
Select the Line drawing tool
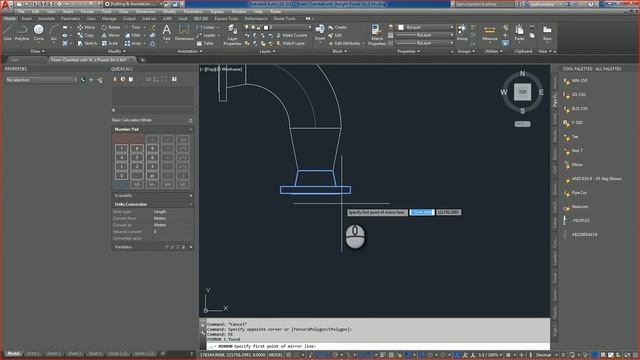tap(7, 32)
